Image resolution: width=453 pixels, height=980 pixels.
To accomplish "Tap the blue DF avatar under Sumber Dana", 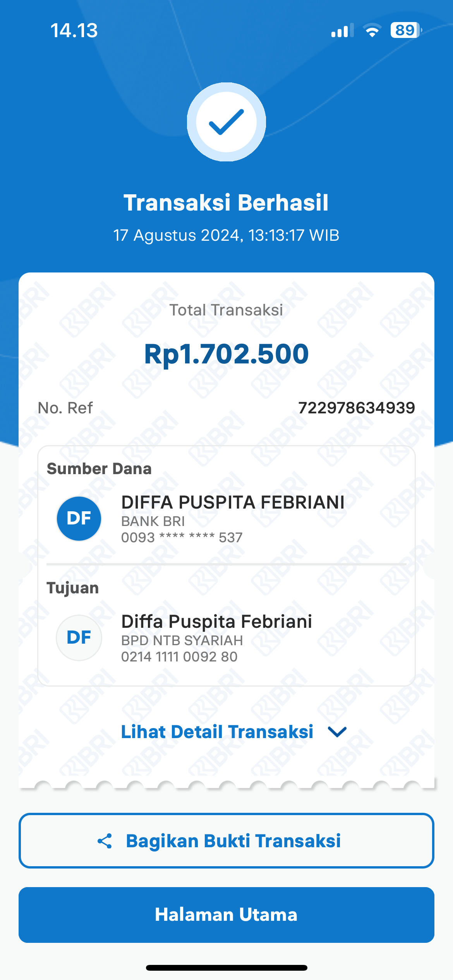I will point(79,518).
